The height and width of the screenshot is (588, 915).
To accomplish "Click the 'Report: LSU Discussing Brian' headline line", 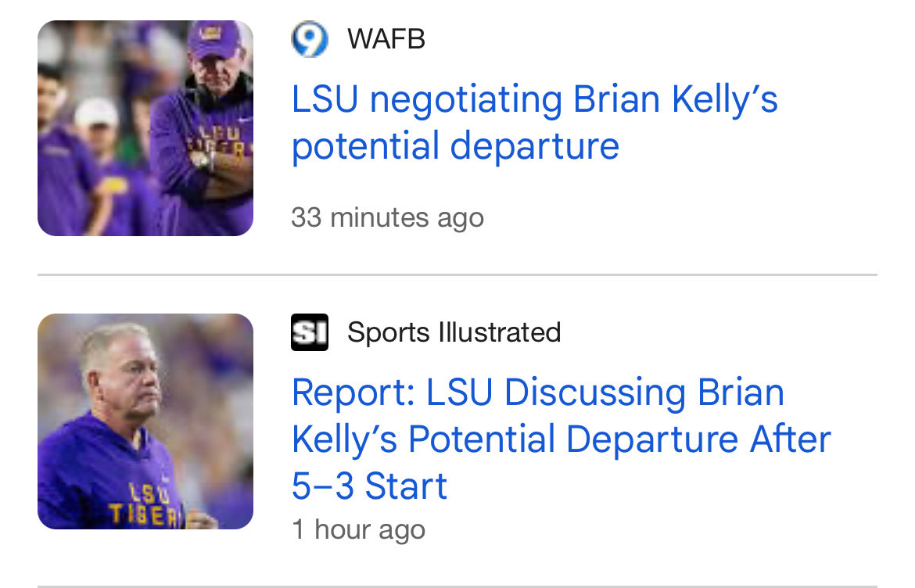I will [538, 392].
